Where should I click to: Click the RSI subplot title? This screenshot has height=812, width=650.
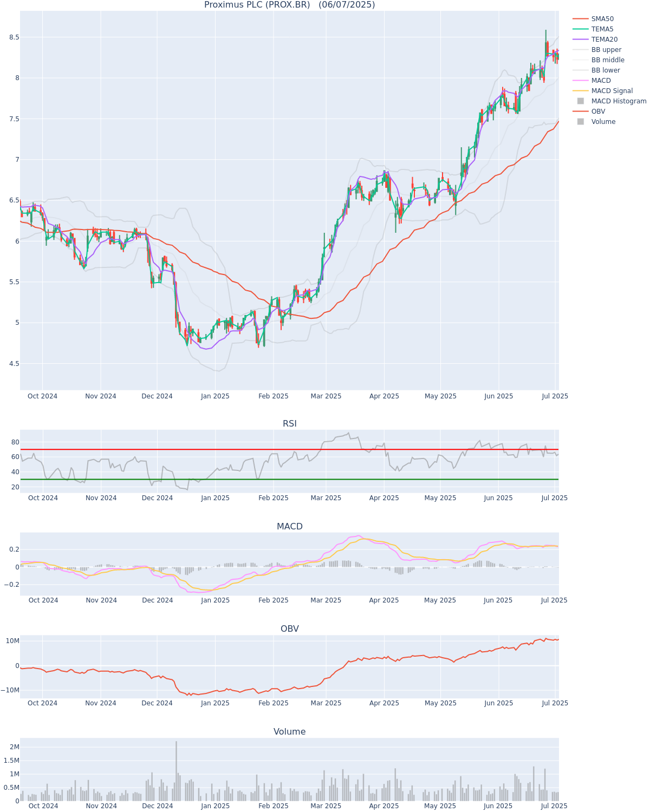click(289, 423)
